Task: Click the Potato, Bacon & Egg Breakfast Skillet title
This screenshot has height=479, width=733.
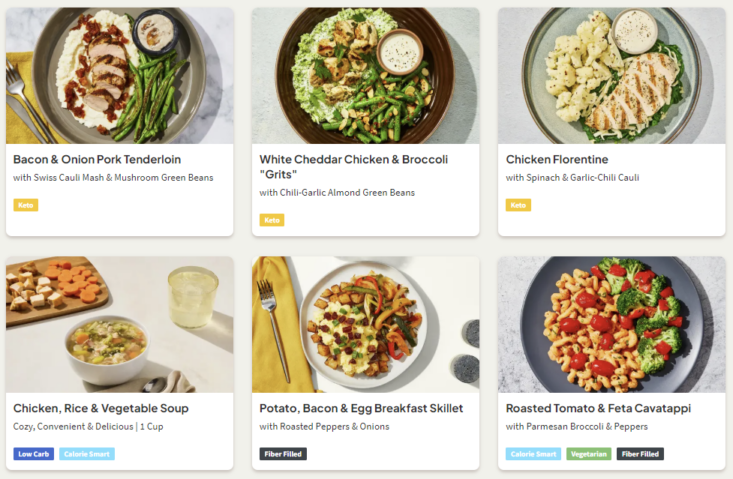Action: tap(361, 408)
